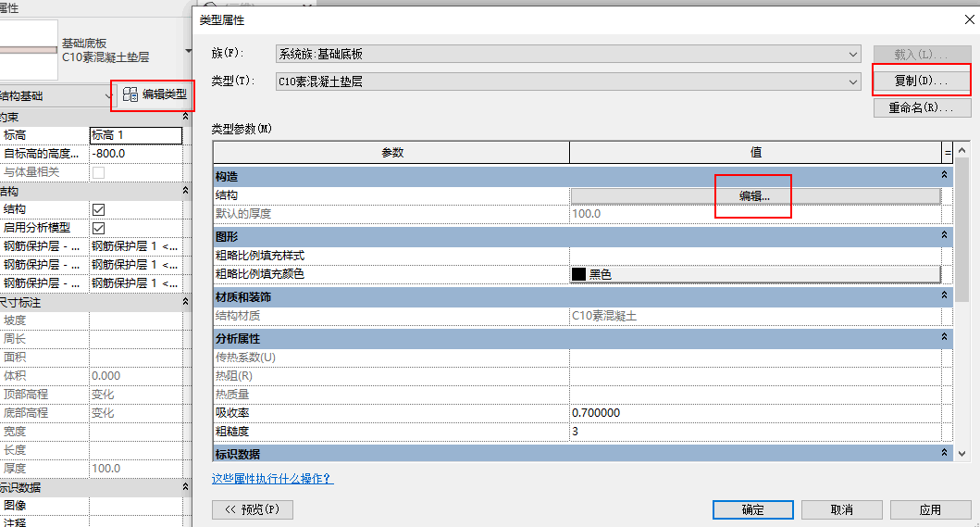
Task: Open the 这些属性执行什么操作 help link
Action: (x=272, y=479)
